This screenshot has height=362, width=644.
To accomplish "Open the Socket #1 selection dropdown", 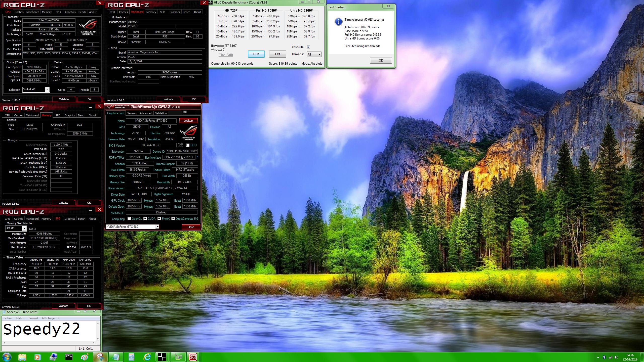I will point(36,89).
